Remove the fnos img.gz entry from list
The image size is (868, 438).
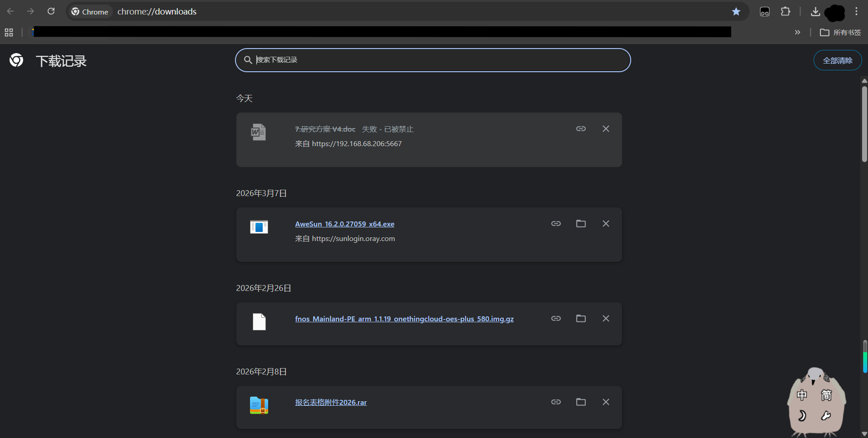click(x=606, y=319)
